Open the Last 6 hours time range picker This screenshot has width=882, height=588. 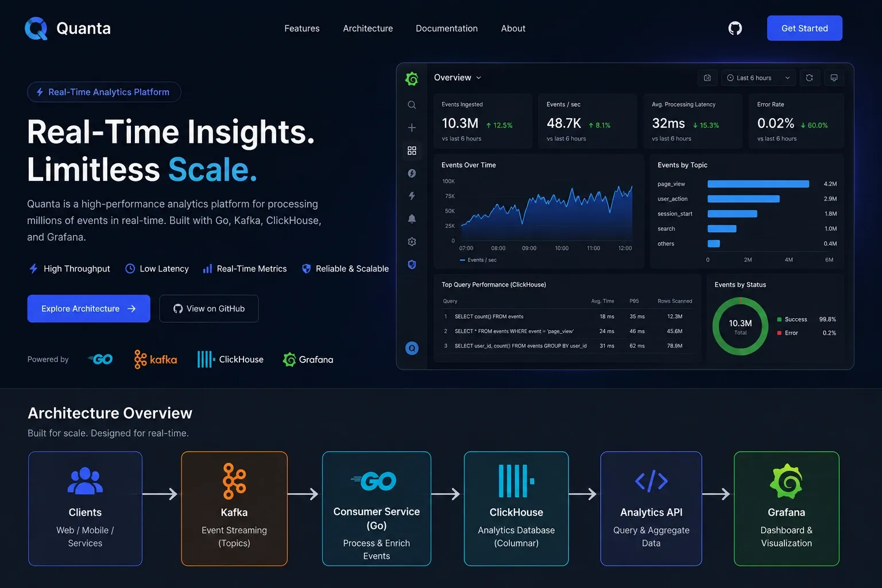758,78
